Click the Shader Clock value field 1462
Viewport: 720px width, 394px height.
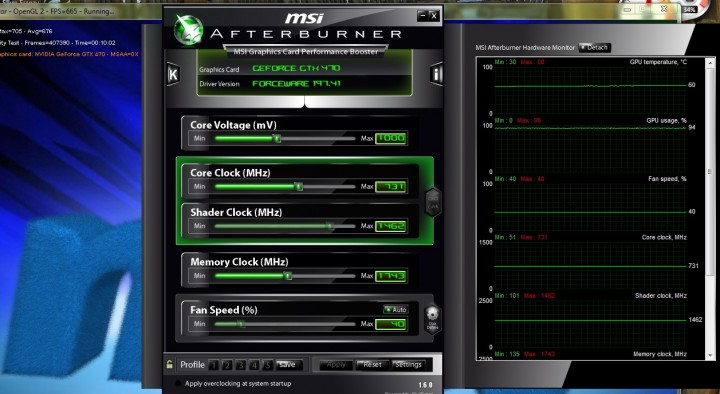pos(391,226)
